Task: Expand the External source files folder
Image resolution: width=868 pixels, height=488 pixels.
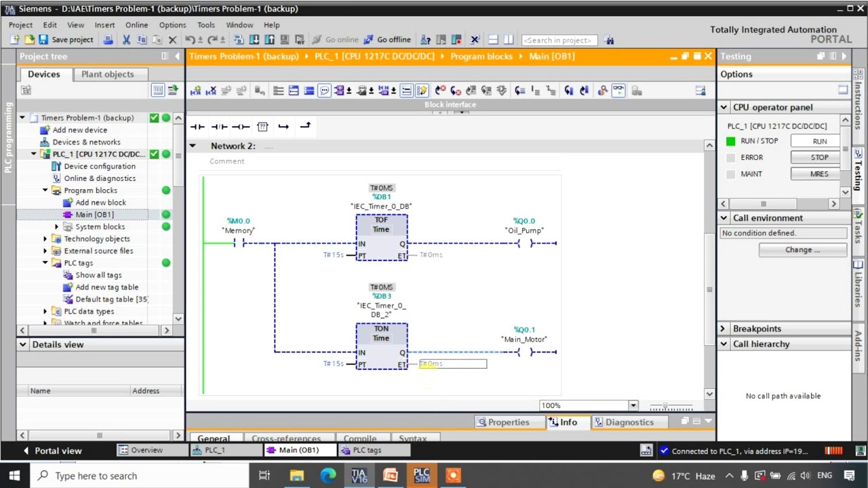Action: [45, 251]
